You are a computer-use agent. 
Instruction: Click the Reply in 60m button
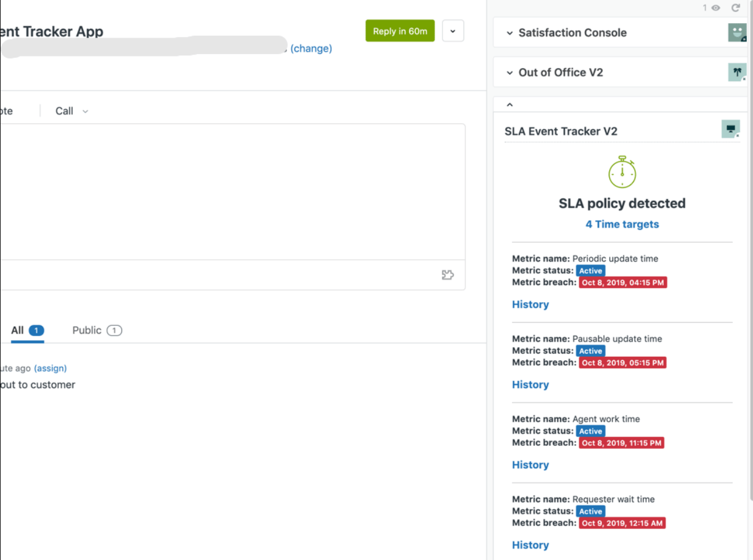pyautogui.click(x=400, y=30)
